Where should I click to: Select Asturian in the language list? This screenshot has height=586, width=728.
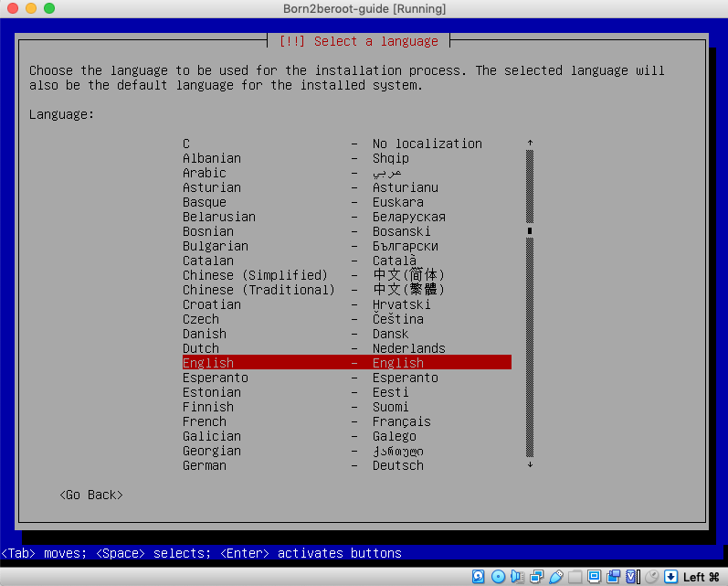pyautogui.click(x=347, y=187)
